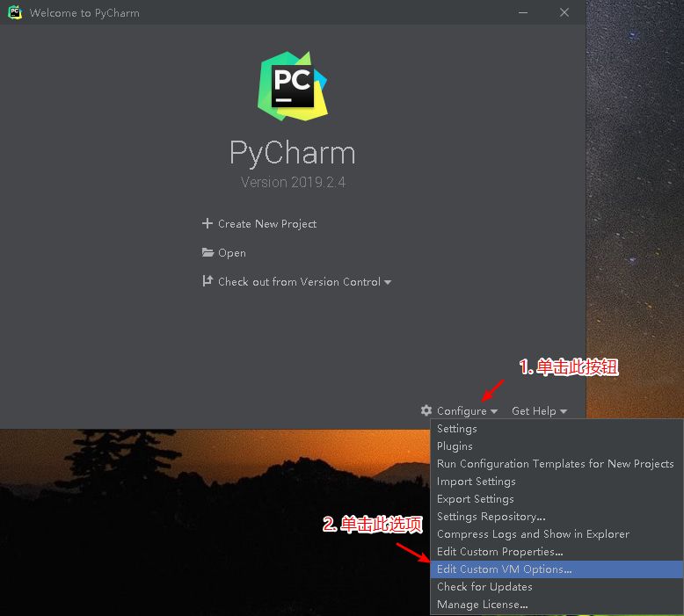
Task: Click Export Settings in the menu
Action: (475, 499)
